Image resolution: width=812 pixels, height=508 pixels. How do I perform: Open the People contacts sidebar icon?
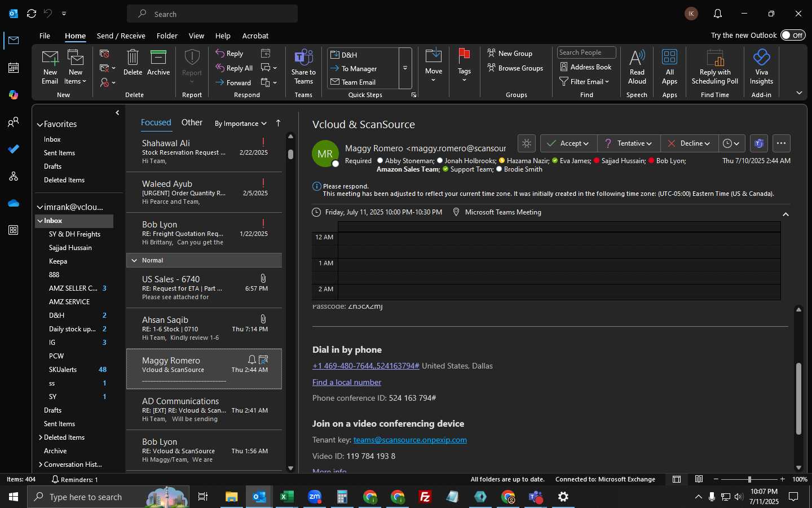[x=14, y=122]
